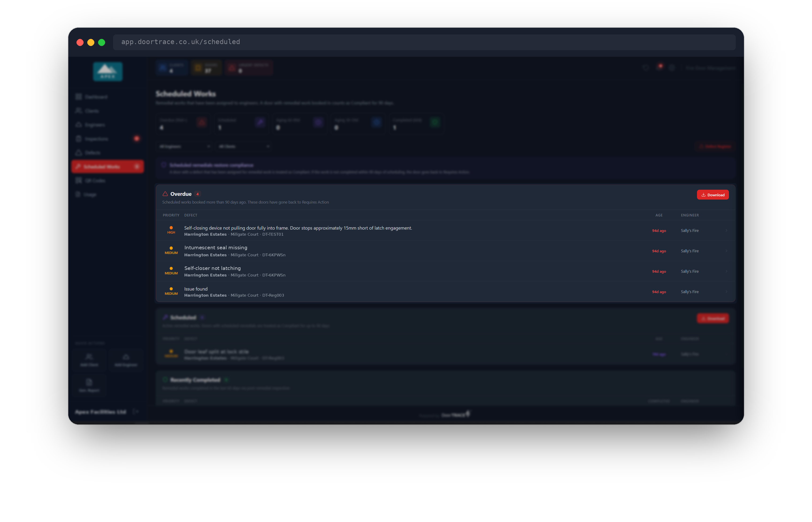The width and height of the screenshot is (812, 522).
Task: Click the AGE column header in Overdue
Action: point(659,215)
